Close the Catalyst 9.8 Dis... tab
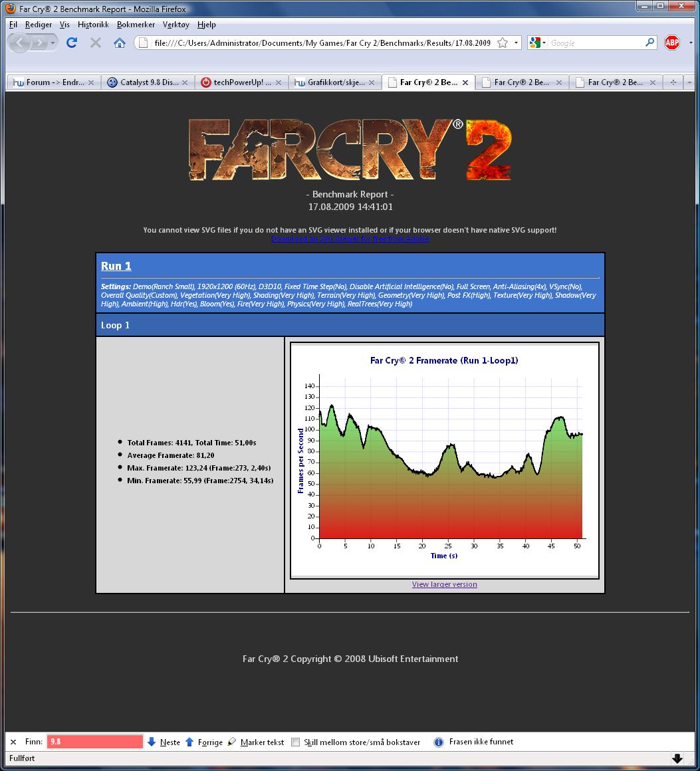 [185, 82]
